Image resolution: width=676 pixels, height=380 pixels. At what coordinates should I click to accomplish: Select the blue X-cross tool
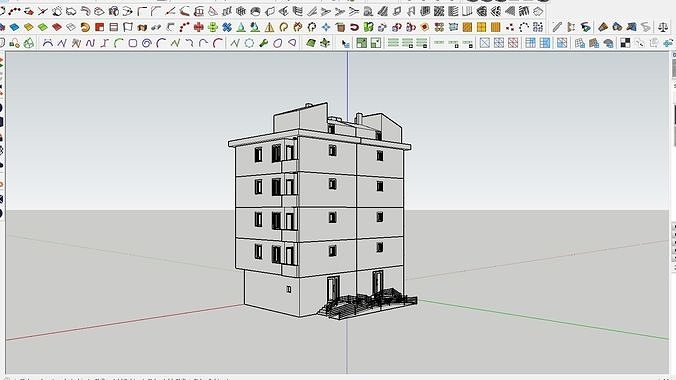(x=227, y=28)
